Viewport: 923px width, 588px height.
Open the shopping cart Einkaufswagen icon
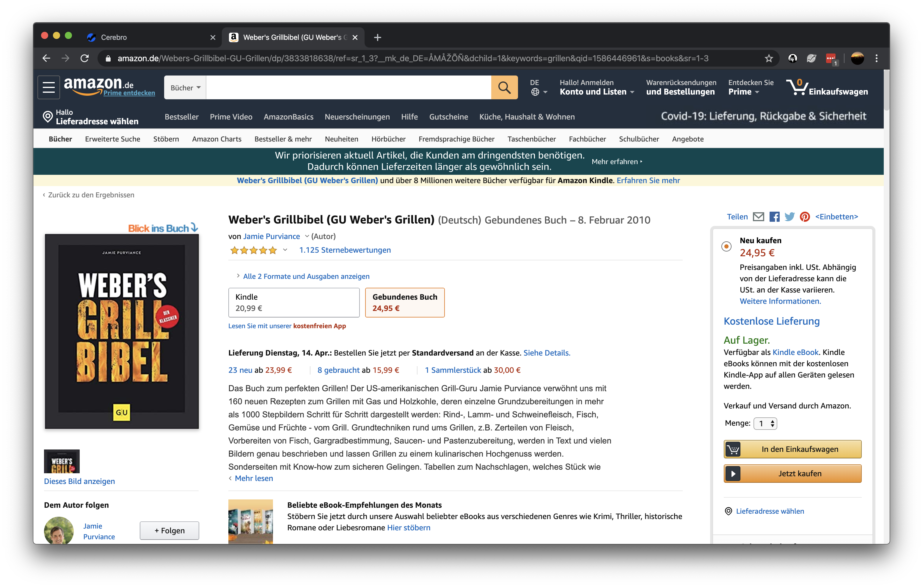pyautogui.click(x=797, y=87)
